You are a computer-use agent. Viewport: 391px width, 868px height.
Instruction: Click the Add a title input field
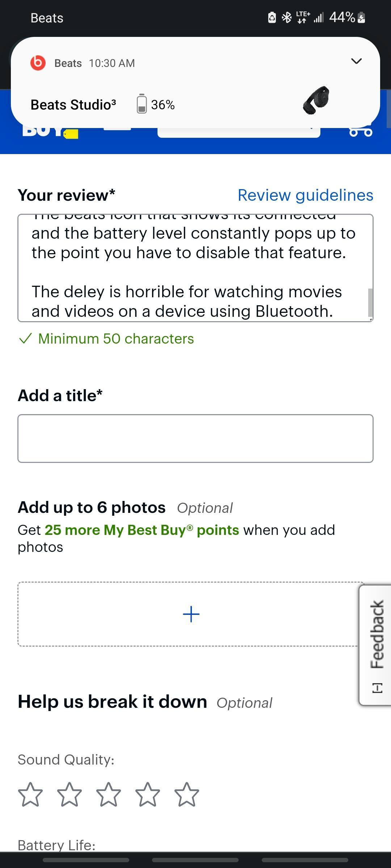pos(195,438)
